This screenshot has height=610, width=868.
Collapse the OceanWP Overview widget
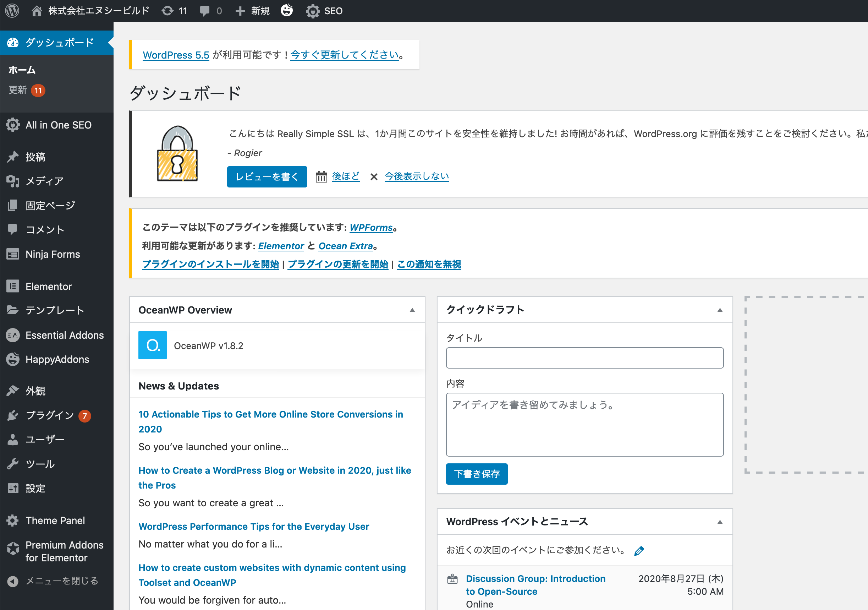[x=412, y=310]
